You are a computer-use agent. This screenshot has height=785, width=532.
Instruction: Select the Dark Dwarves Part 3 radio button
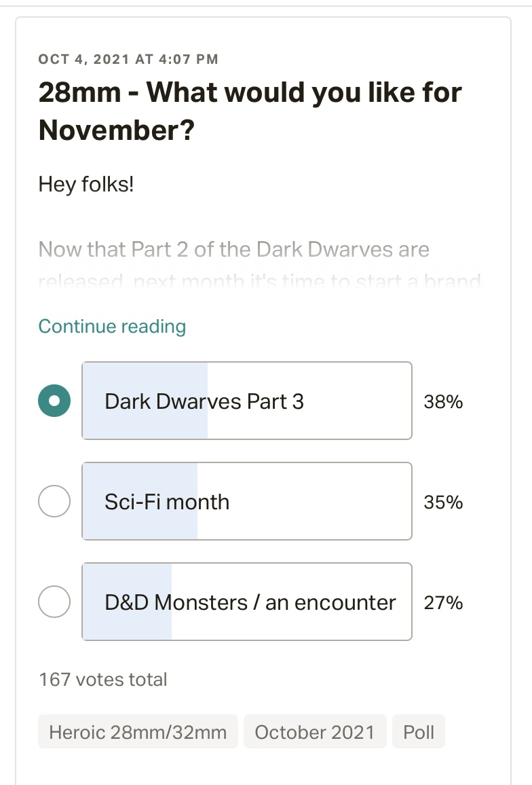tap(54, 401)
